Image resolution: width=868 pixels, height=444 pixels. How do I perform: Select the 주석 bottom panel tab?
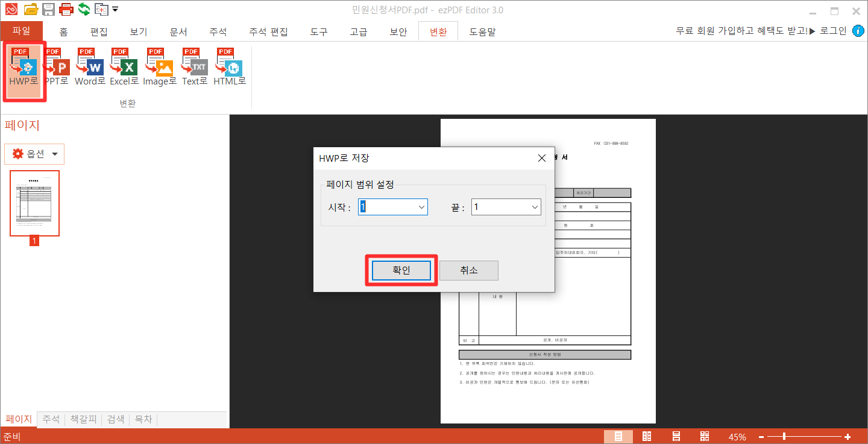[51, 419]
